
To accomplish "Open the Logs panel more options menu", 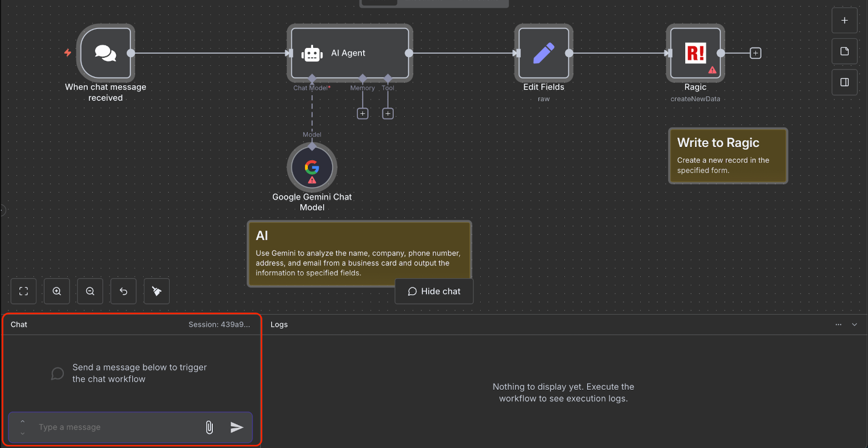I will tap(838, 324).
